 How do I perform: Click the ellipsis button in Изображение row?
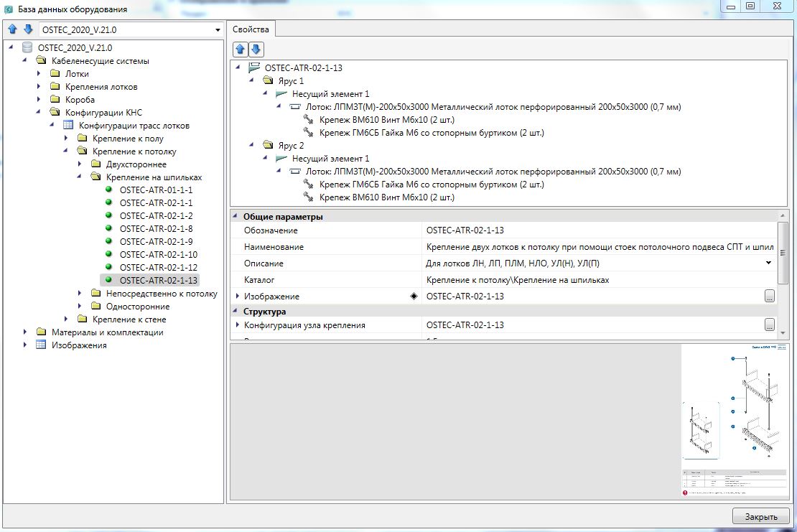[770, 297]
